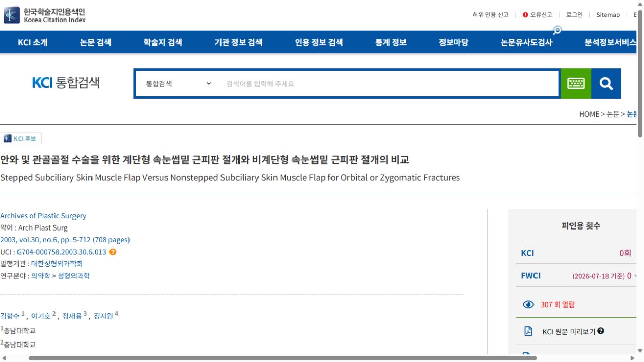Open the 2003, vol.30, no.6 issue link

pyautogui.click(x=65, y=240)
